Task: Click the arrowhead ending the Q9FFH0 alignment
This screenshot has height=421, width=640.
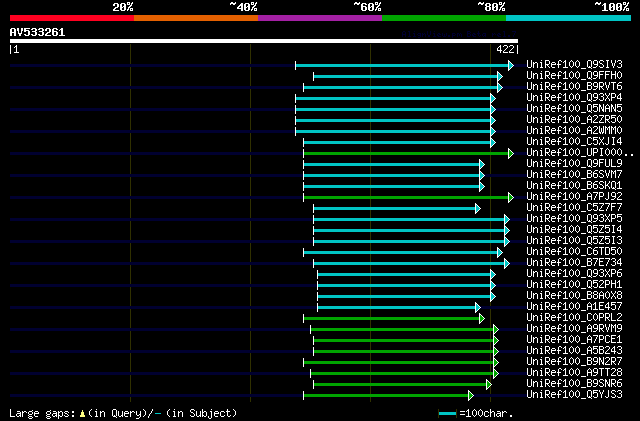Action: 500,76
